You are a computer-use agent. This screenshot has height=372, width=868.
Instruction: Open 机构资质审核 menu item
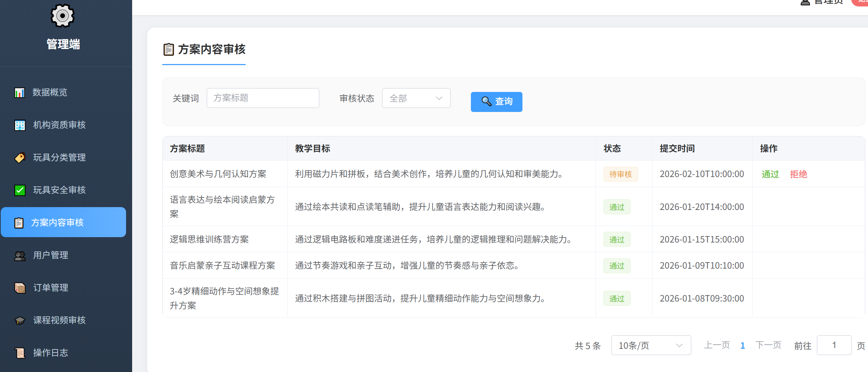click(63, 125)
